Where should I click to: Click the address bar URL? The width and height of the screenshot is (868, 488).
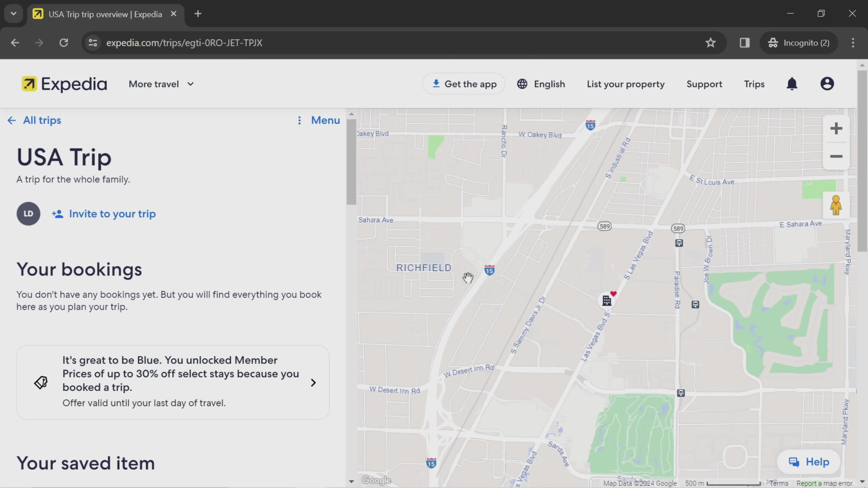(x=184, y=43)
